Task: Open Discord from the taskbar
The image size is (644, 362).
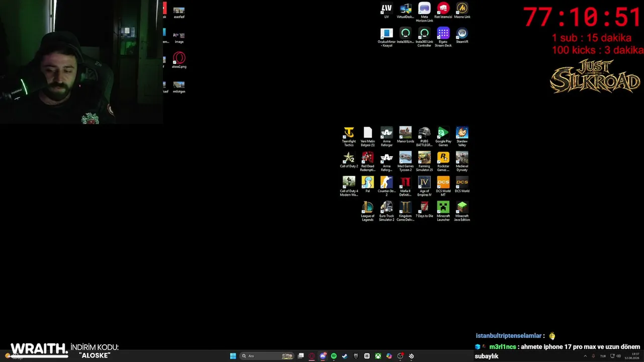Action: 323,356
